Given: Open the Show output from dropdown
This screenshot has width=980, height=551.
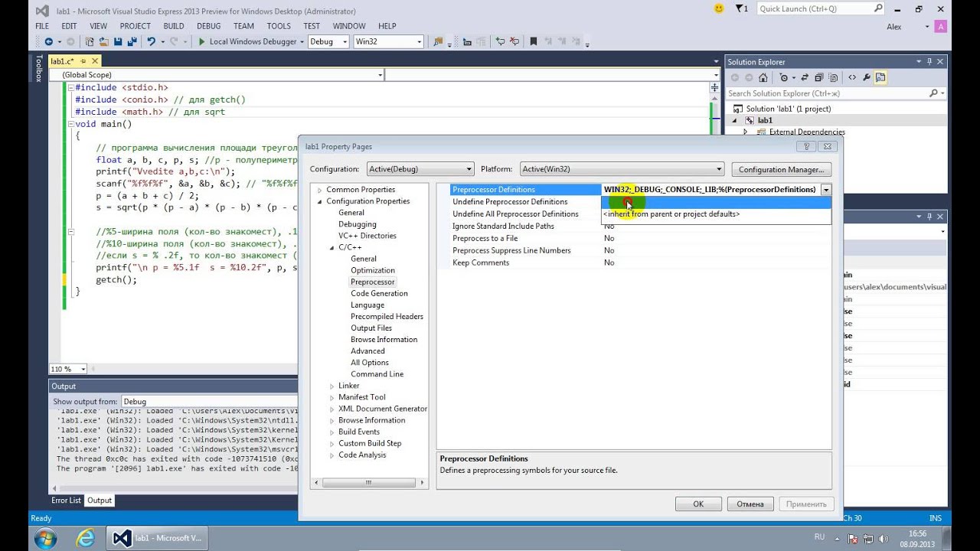Looking at the screenshot, I should coord(209,401).
